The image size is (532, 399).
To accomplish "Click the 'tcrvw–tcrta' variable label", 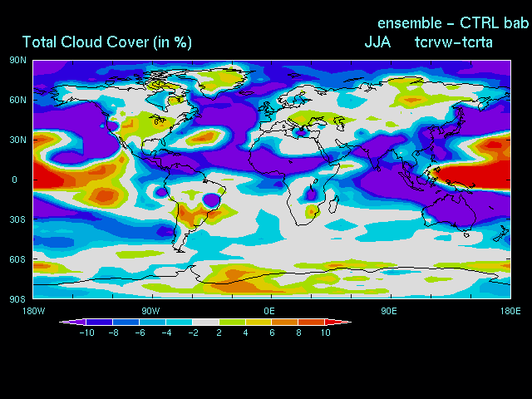I will (453, 42).
